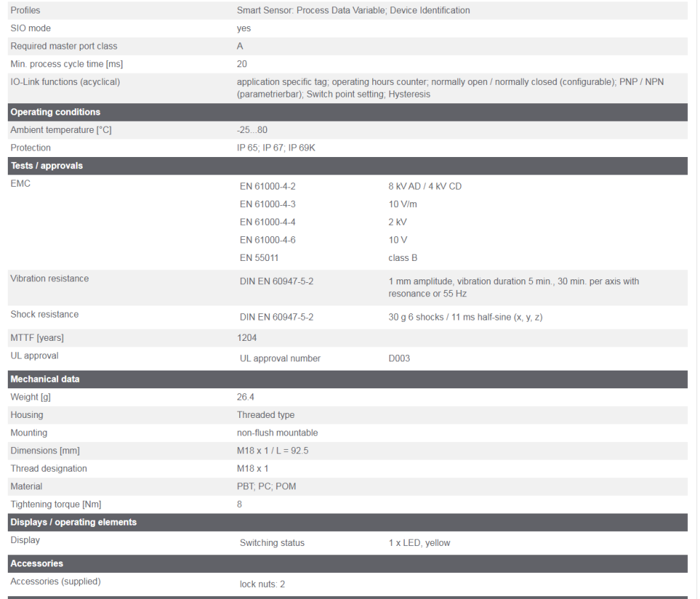Click the Weight value 26.4
700x599 pixels.
246,397
